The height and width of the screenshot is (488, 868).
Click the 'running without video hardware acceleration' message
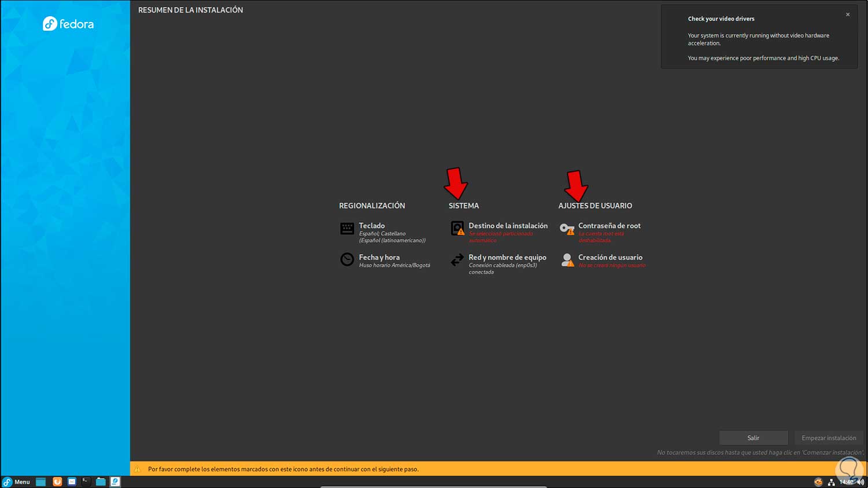(759, 39)
